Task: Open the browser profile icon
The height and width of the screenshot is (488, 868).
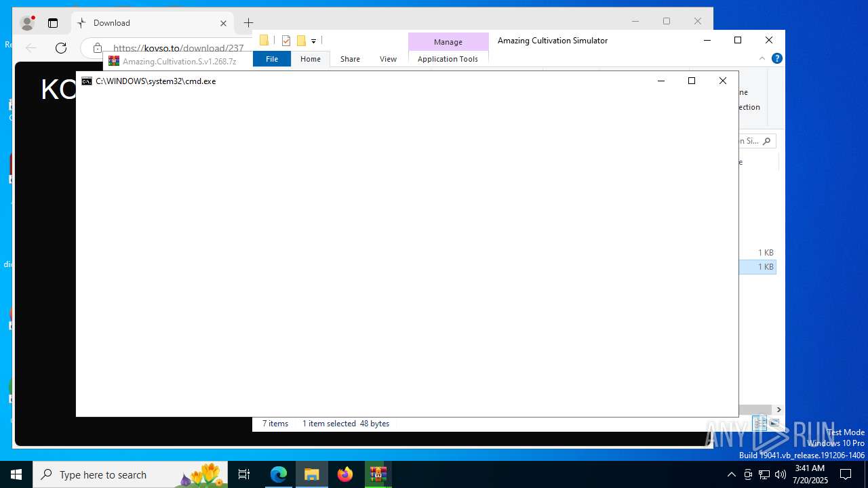Action: click(27, 23)
